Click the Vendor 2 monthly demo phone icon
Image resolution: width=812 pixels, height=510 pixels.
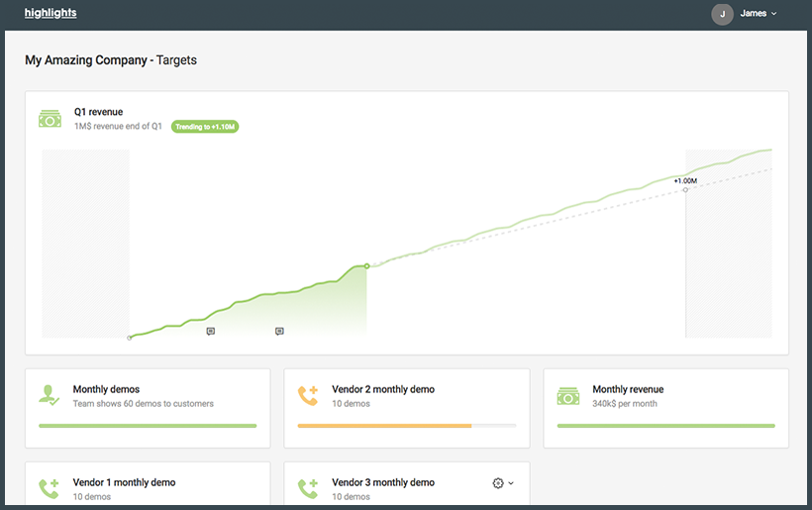pyautogui.click(x=309, y=395)
